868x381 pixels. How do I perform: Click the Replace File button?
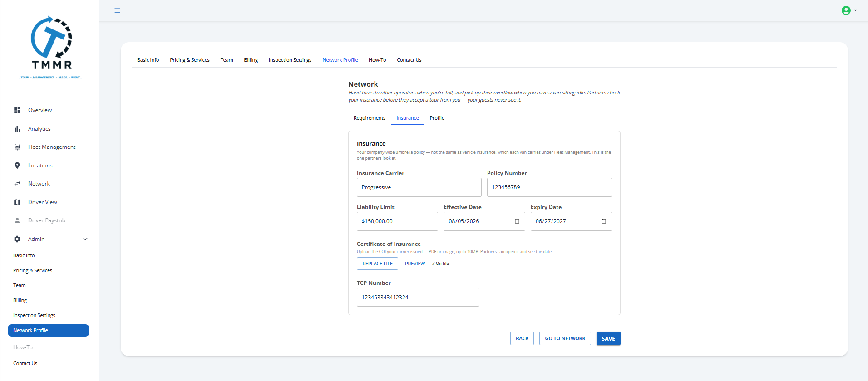(x=377, y=264)
